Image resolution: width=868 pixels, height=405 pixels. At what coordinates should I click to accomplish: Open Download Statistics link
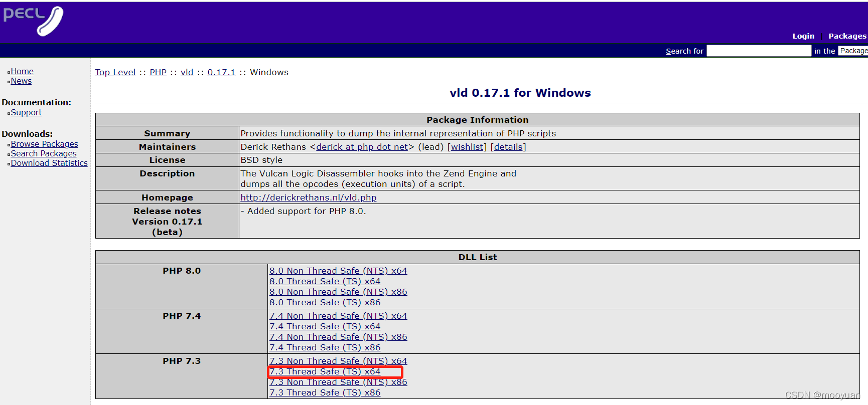[x=49, y=163]
